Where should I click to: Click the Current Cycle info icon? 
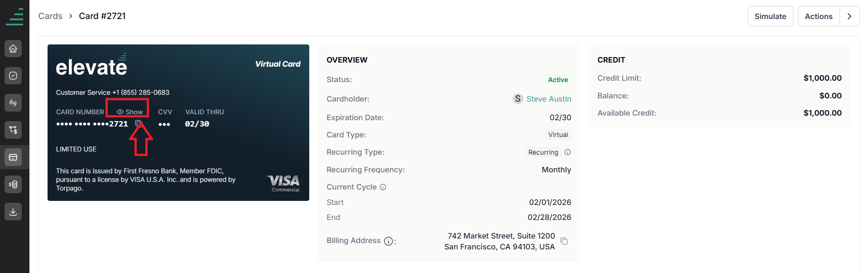(383, 187)
